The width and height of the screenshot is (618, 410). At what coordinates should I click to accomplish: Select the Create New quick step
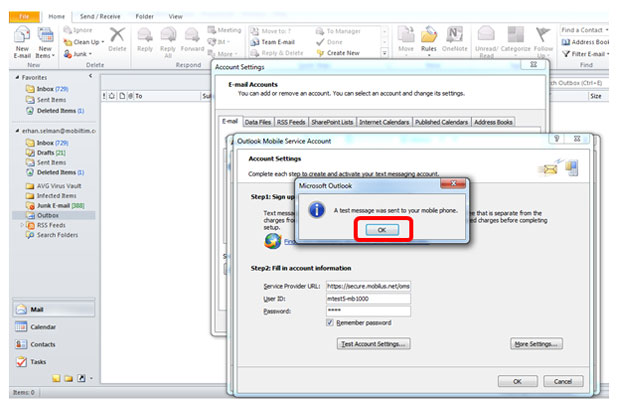click(x=338, y=53)
